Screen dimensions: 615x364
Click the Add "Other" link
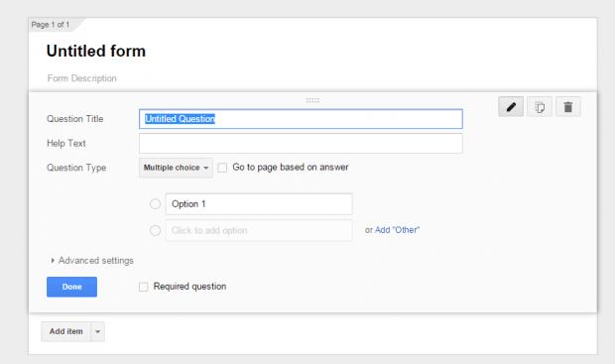(x=397, y=230)
